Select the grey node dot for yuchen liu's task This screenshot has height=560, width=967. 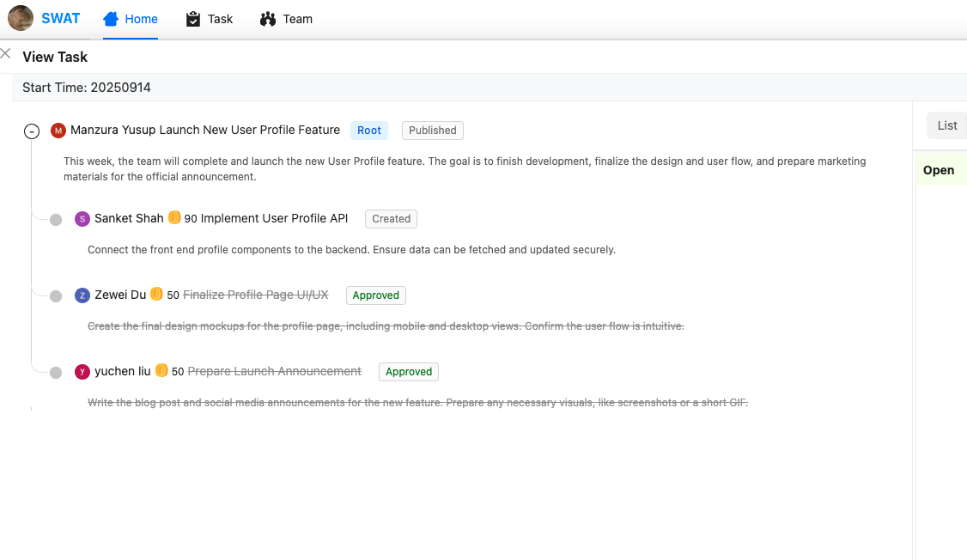[56, 373]
